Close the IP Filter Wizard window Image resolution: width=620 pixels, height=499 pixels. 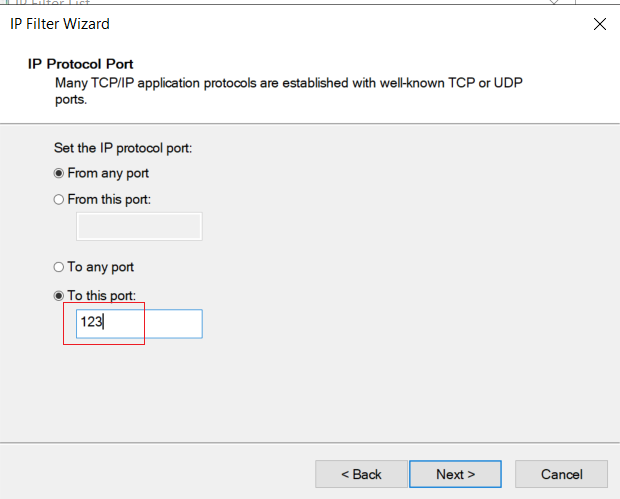tap(599, 24)
